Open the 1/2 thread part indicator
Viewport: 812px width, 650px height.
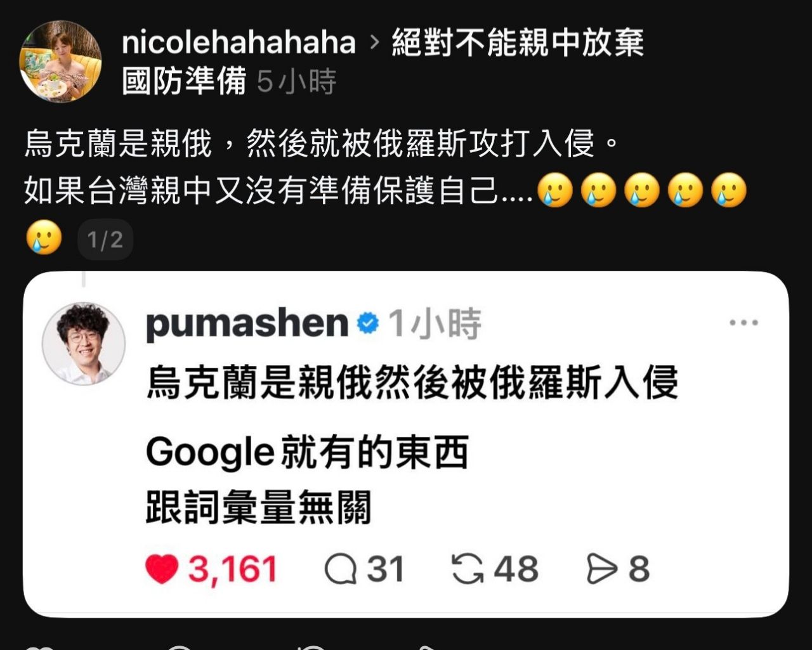tap(105, 240)
